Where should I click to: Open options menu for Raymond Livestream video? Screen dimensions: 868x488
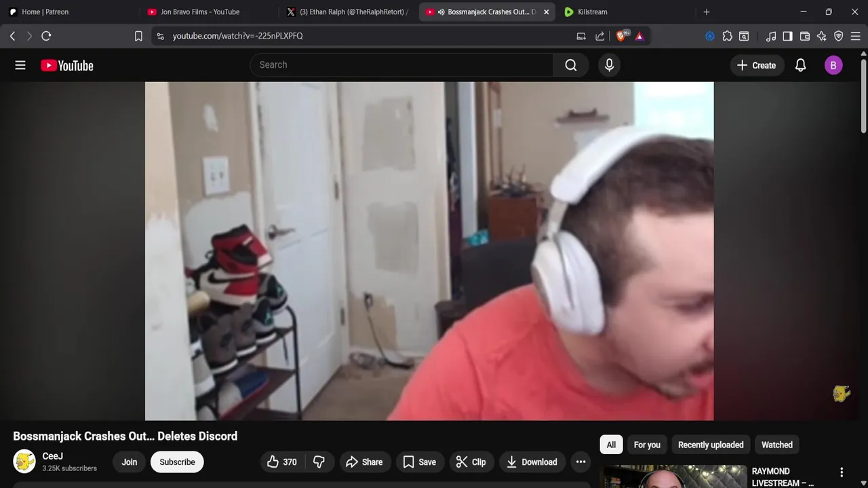842,472
